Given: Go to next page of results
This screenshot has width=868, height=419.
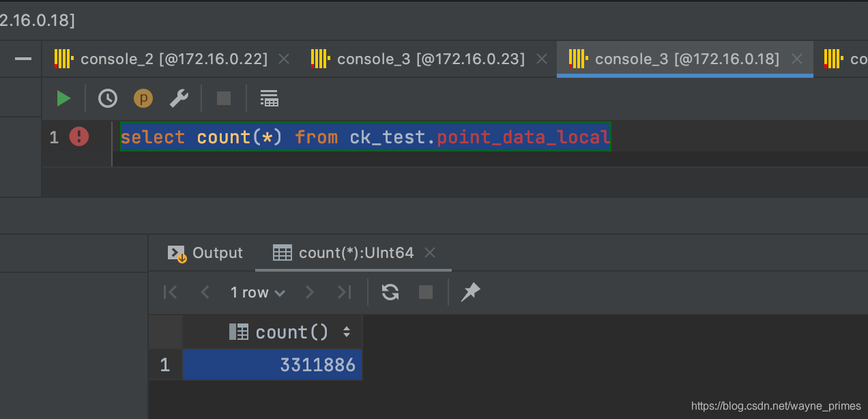Looking at the screenshot, I should point(309,293).
